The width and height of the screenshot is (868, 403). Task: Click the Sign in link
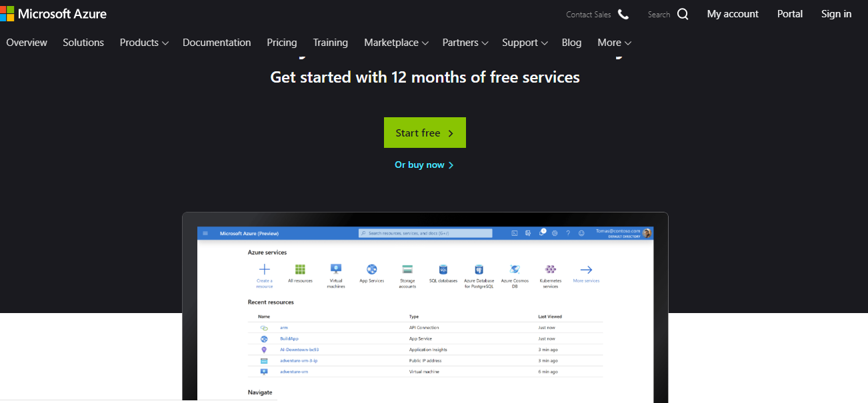836,14
